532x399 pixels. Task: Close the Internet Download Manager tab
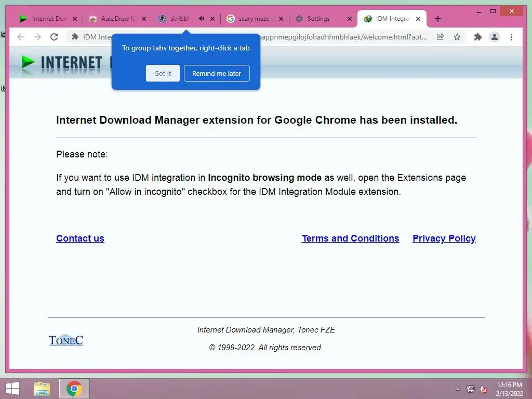click(x=75, y=19)
